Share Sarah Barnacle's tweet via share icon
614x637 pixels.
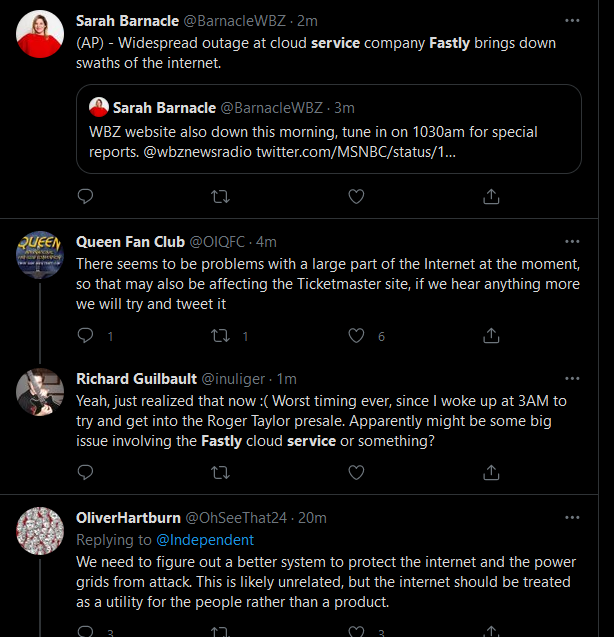491,197
